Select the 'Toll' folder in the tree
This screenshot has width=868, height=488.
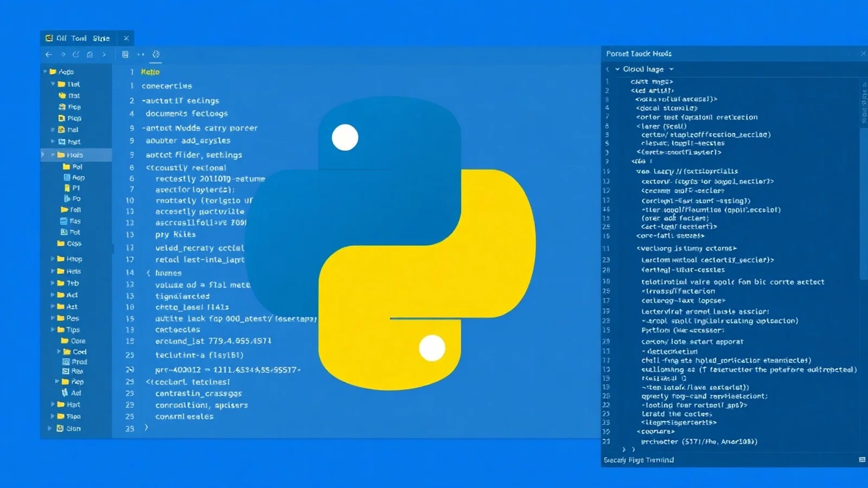71,210
